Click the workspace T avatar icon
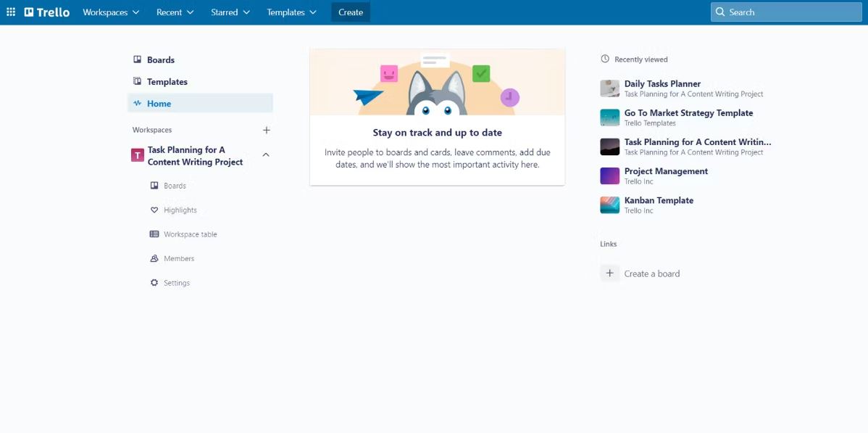This screenshot has height=433, width=868. coord(137,155)
